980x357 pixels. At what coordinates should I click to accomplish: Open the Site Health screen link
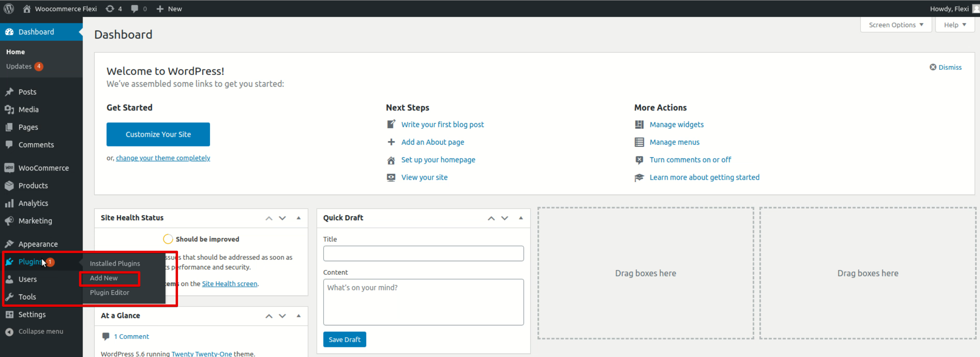230,284
